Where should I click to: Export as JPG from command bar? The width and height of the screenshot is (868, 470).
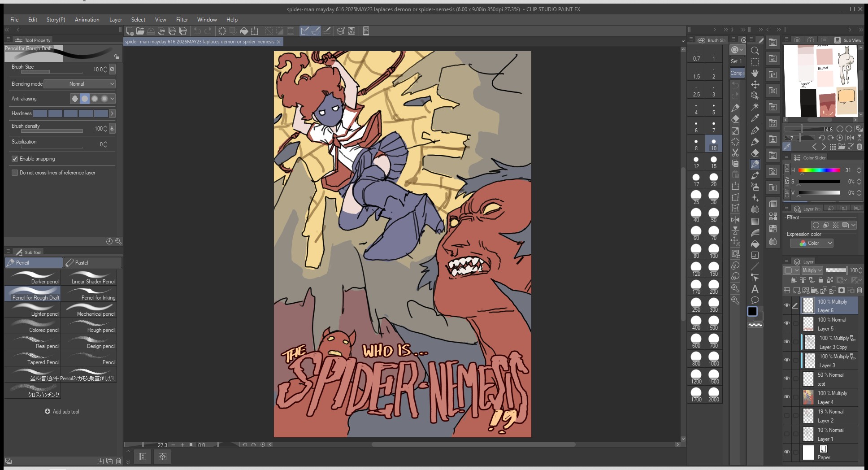coord(162,31)
